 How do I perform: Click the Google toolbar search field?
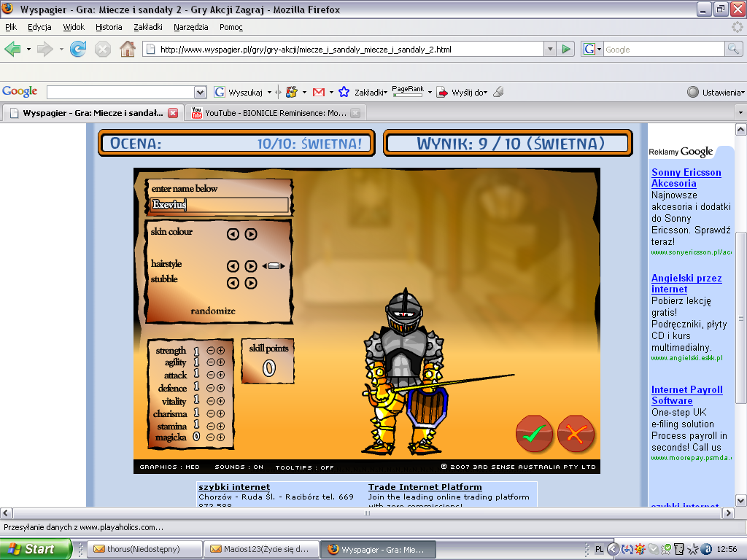pyautogui.click(x=121, y=93)
